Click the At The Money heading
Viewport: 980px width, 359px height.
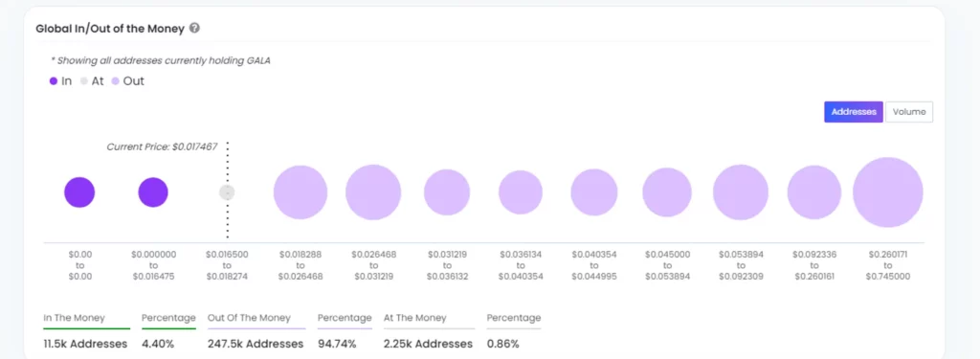pos(415,318)
